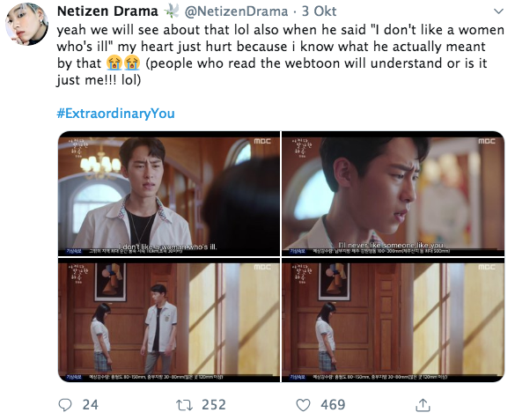Expand the tweet options chevron

498,11
